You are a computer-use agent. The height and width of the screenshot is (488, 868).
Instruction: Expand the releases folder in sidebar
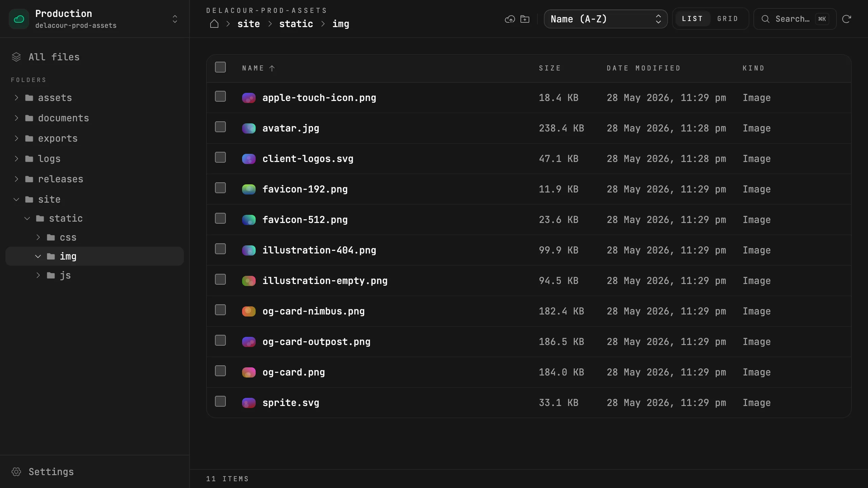click(95, 179)
